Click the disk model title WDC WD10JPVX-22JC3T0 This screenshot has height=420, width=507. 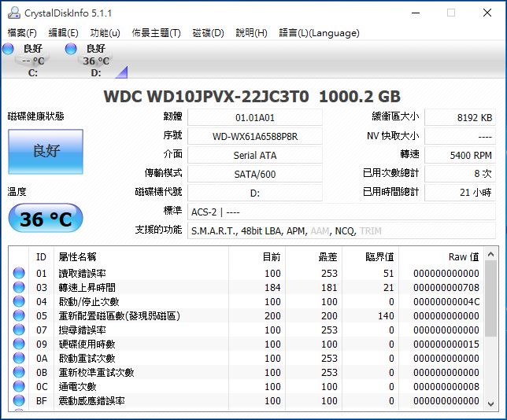tap(206, 96)
